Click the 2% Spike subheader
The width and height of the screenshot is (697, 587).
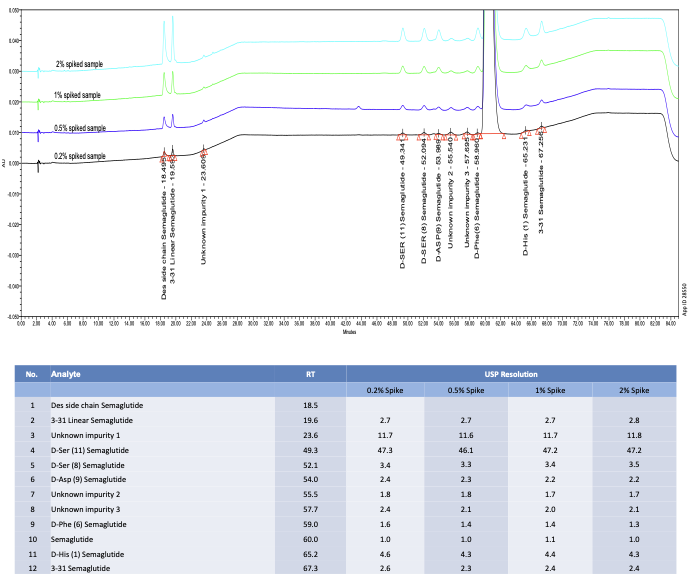coord(634,389)
